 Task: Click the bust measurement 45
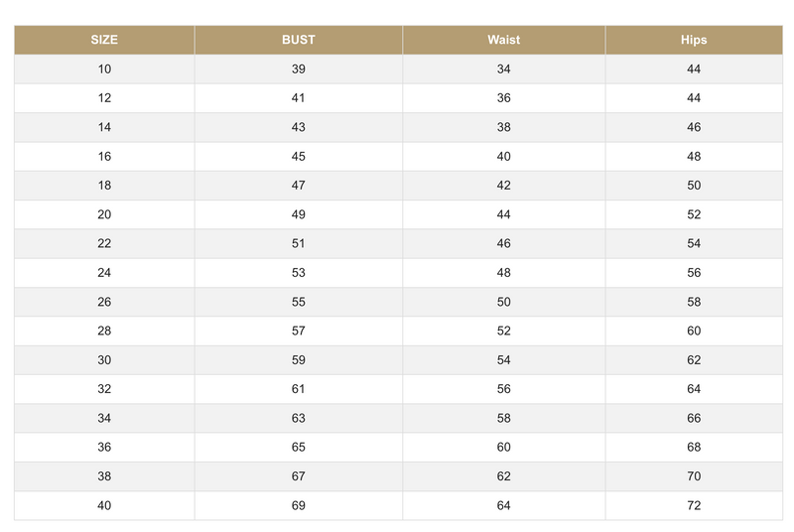tap(299, 157)
